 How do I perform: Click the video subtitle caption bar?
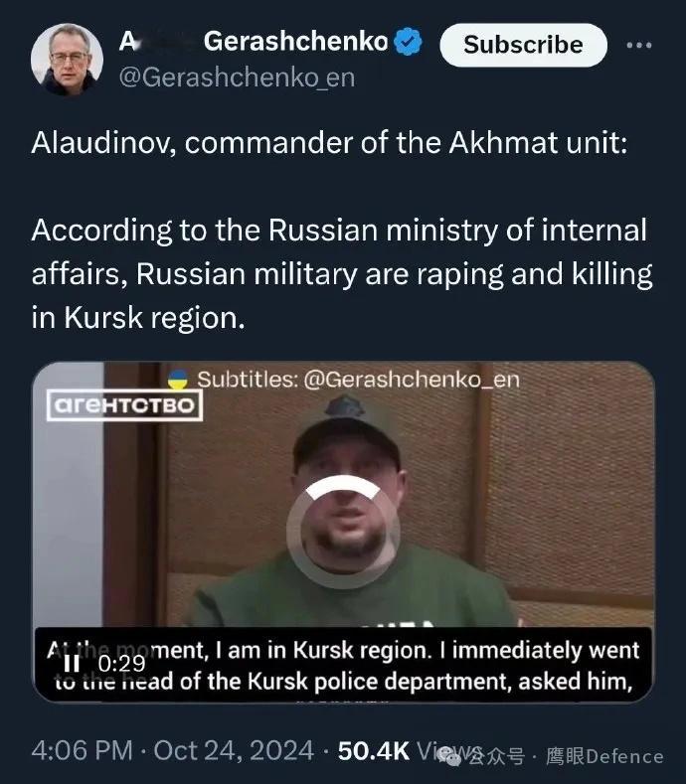click(x=343, y=665)
